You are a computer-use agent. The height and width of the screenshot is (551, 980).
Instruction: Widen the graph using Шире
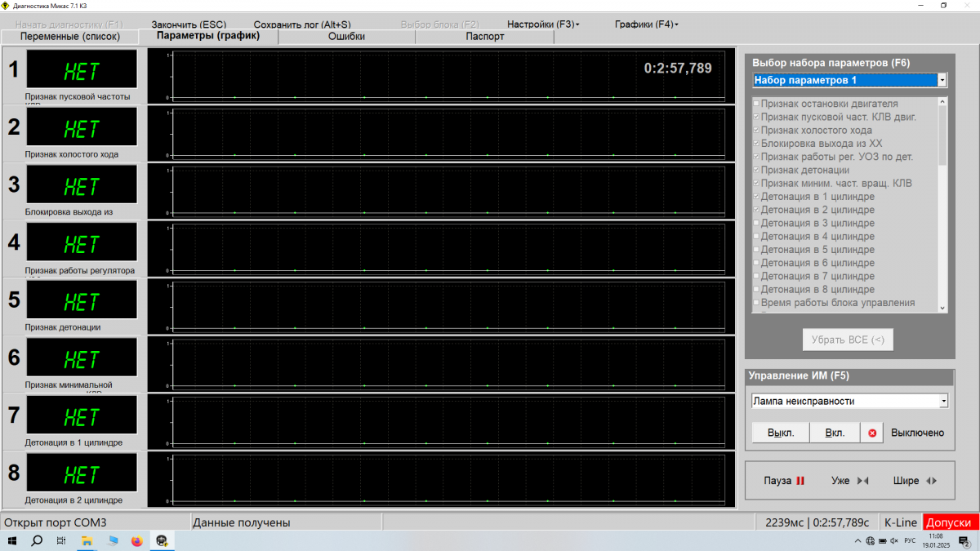(915, 481)
